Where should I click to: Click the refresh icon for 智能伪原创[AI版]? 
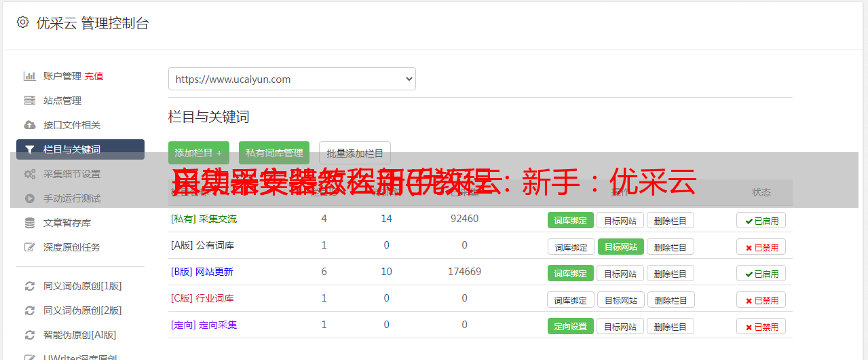[x=30, y=335]
